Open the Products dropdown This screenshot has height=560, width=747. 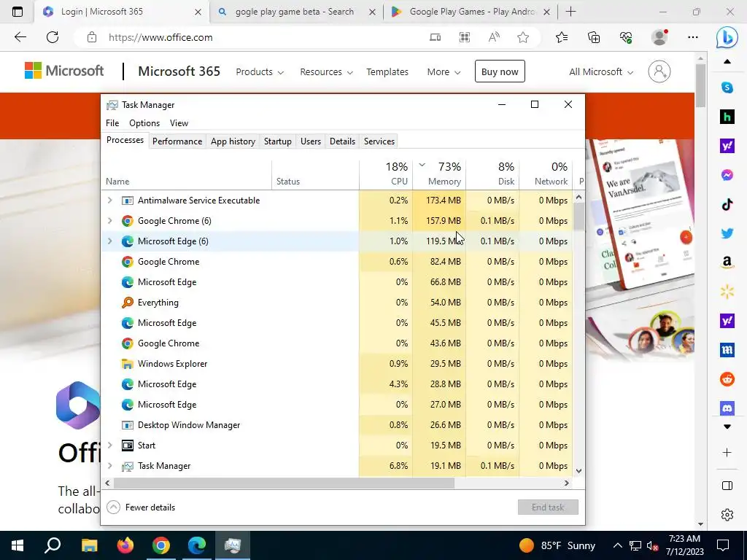click(x=260, y=72)
